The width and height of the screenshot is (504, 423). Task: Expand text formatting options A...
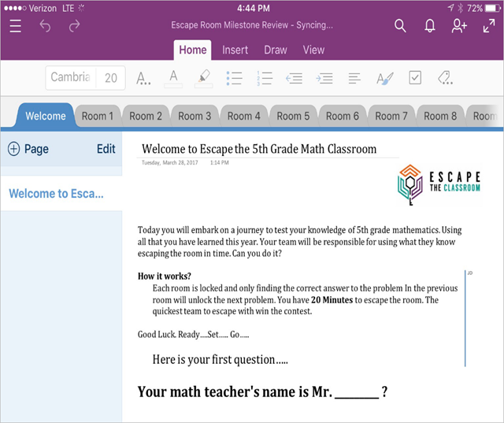tap(143, 77)
